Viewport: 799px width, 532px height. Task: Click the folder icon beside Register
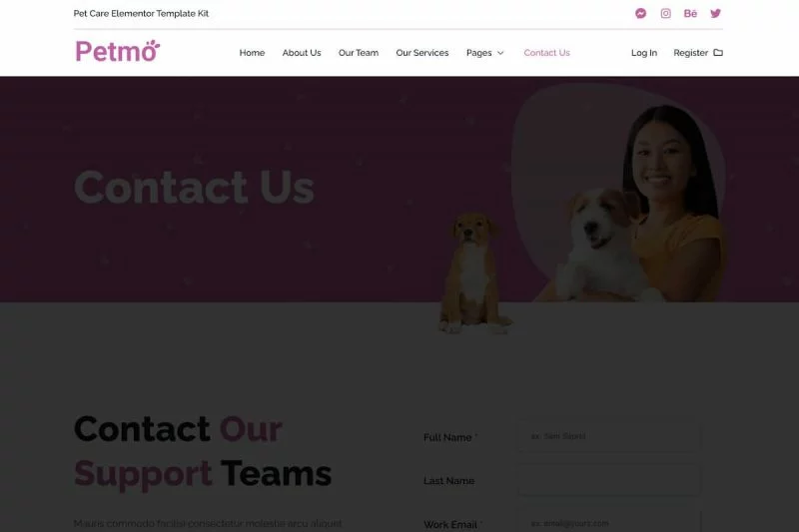coord(718,53)
